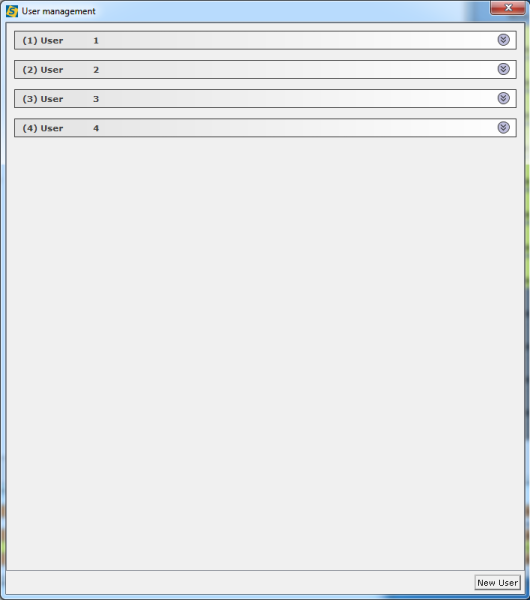The width and height of the screenshot is (530, 600).
Task: Select the "(2) User" header label
Action: click(x=43, y=70)
